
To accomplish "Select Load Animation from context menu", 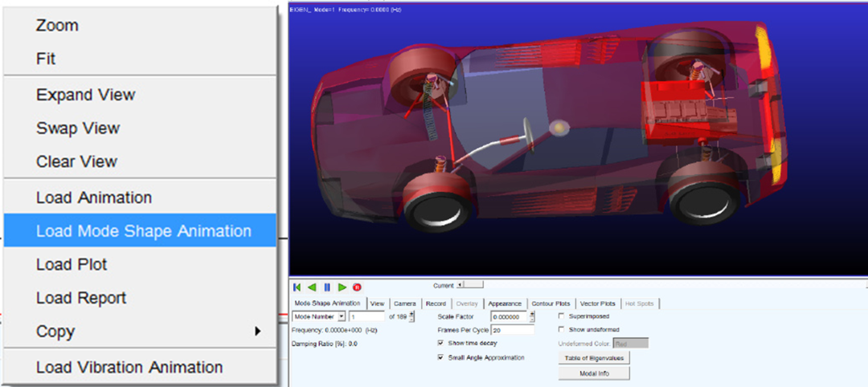I will pyautogui.click(x=140, y=198).
